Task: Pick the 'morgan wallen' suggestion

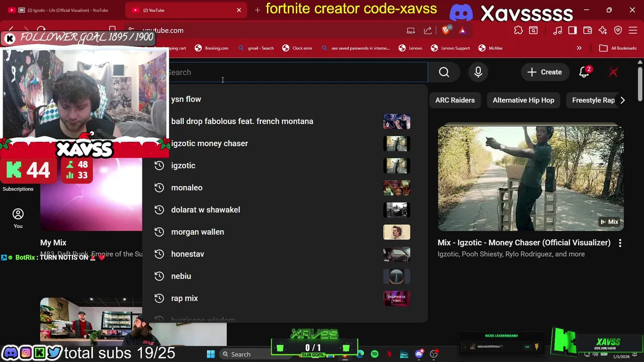Action: [197, 232]
